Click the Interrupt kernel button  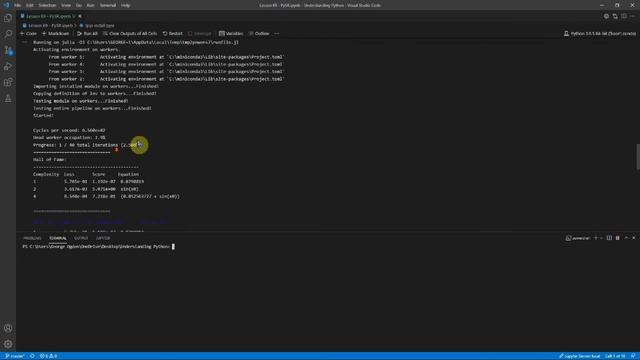(200, 33)
